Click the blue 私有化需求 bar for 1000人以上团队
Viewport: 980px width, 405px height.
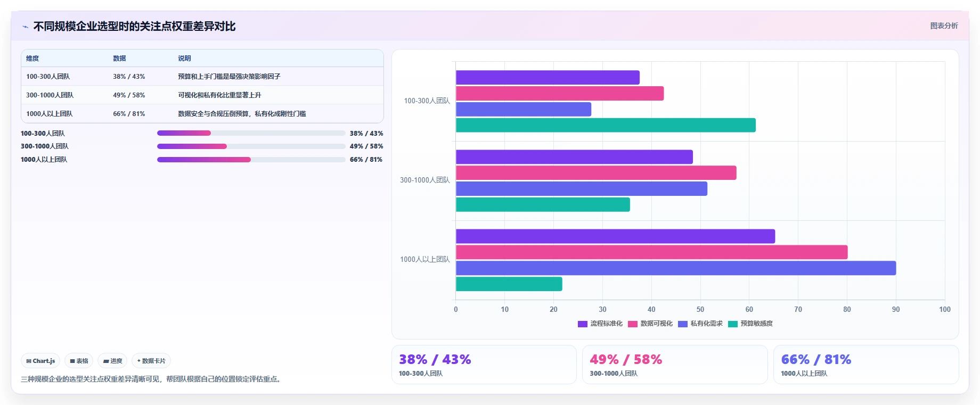pos(676,268)
